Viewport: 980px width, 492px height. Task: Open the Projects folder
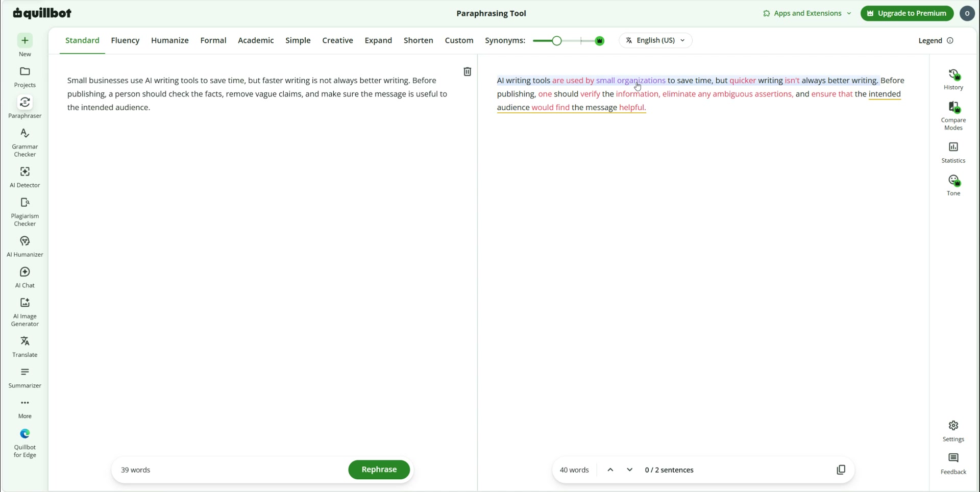24,77
